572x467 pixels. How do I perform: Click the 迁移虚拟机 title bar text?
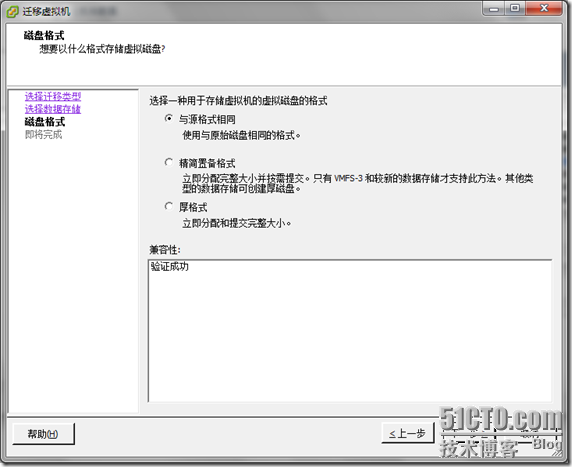46,12
